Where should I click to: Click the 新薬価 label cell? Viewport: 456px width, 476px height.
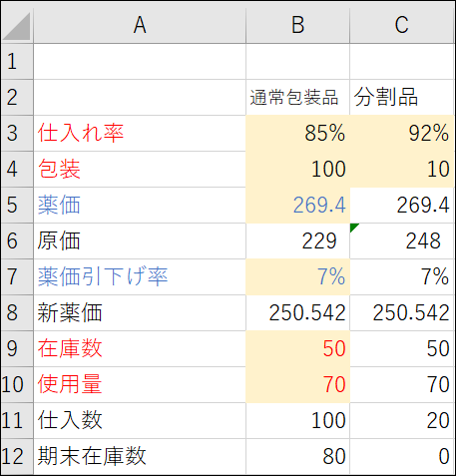[x=140, y=313]
